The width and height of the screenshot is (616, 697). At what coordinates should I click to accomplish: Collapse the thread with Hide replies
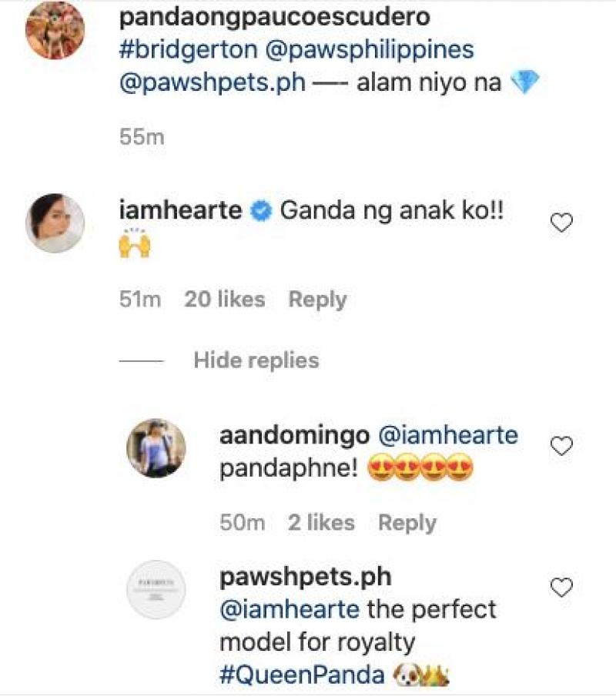256,360
